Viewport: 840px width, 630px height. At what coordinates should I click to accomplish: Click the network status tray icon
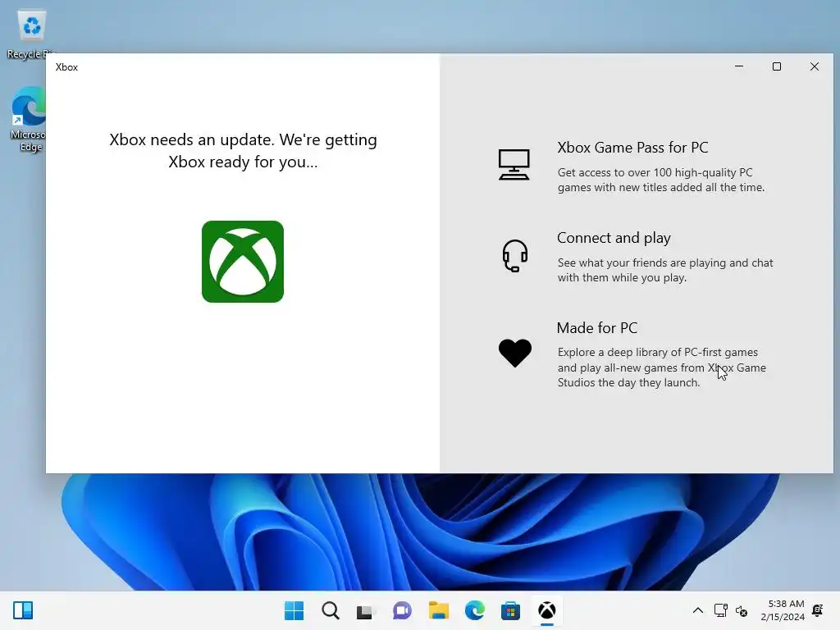pos(720,610)
